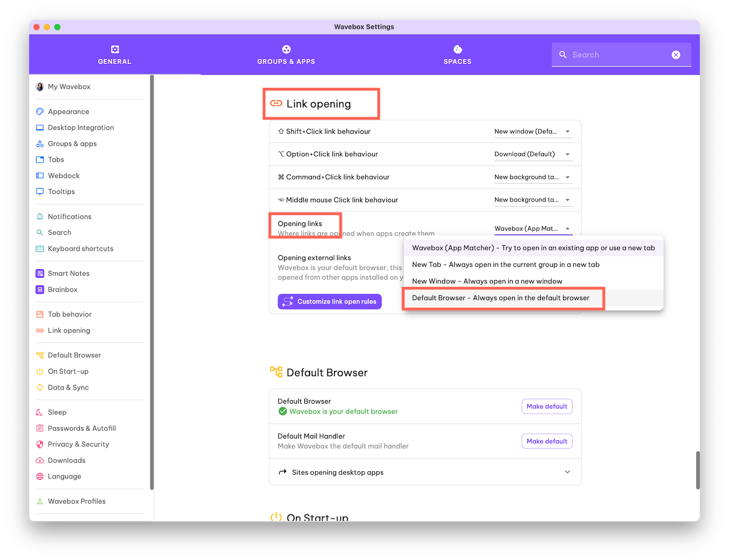
Task: Open Notifications settings label
Action: tap(69, 217)
